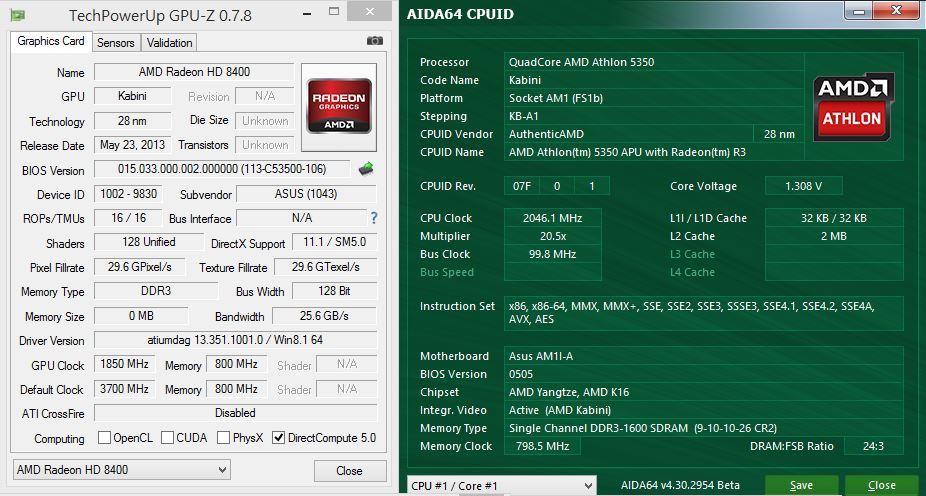Click the Release Date value May 23, 2013
The image size is (926, 496).
tap(133, 145)
